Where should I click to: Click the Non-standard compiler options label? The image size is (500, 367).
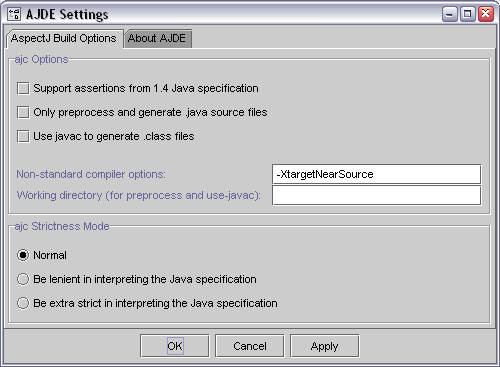tap(91, 174)
